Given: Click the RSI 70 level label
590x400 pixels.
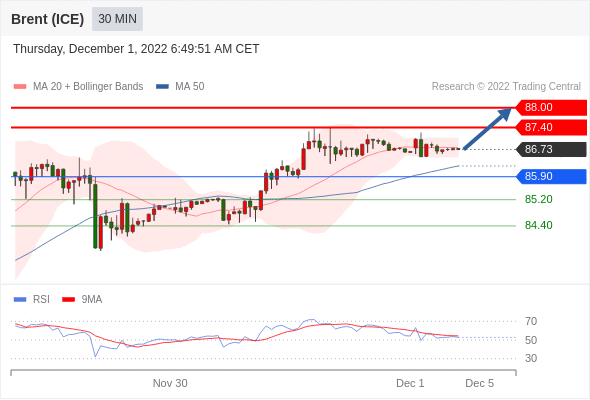Looking at the screenshot, I should [531, 321].
